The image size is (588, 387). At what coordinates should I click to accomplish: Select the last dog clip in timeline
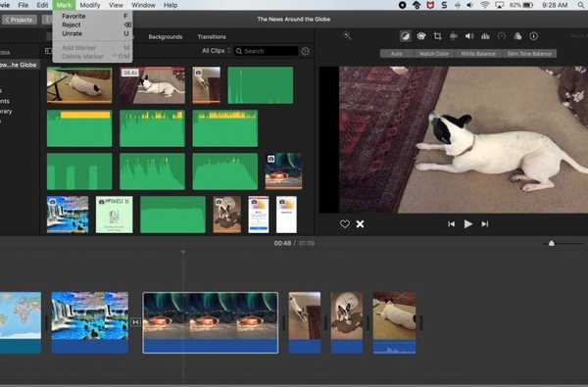394,322
